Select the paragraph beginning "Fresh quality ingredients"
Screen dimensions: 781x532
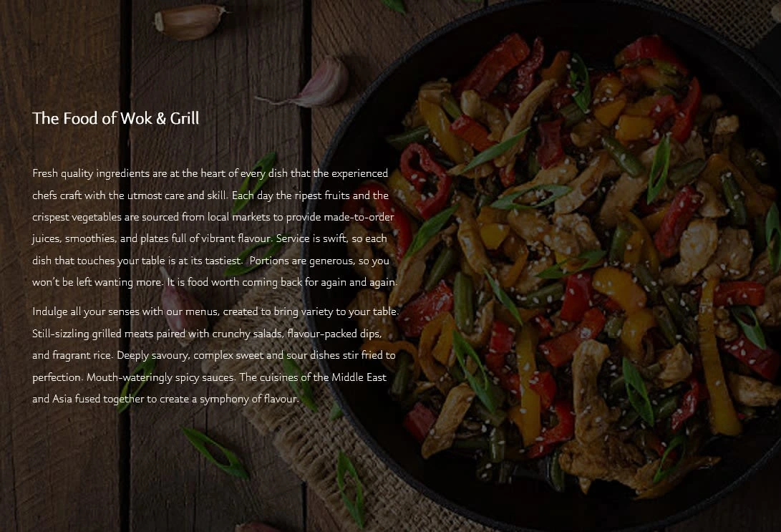point(215,228)
